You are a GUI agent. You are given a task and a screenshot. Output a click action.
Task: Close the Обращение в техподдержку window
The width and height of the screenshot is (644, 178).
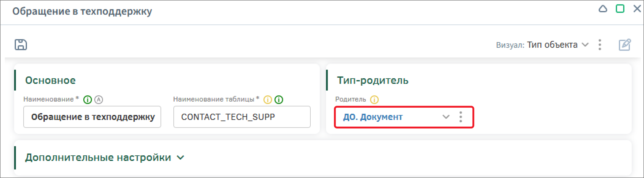[x=637, y=9]
